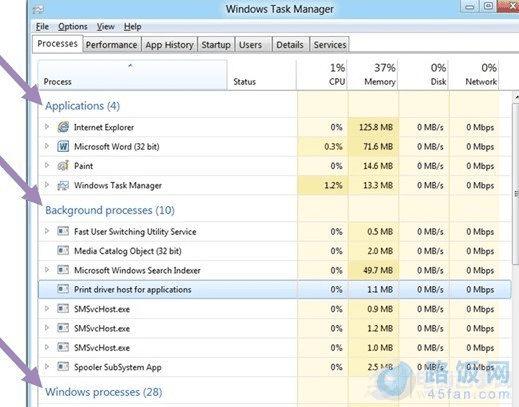Screen dimensions: 519x407
Task: Click the 13.3 MB memory value
Action: [378, 185]
